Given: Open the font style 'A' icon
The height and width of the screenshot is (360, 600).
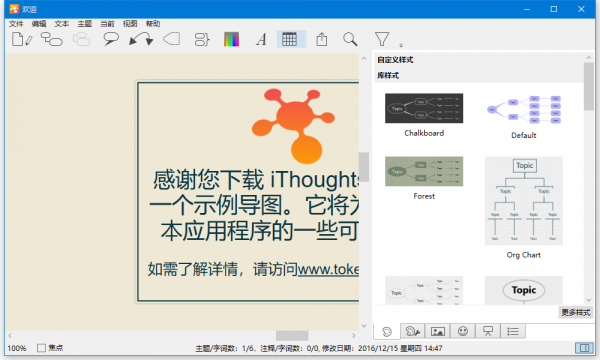Looking at the screenshot, I should point(261,39).
